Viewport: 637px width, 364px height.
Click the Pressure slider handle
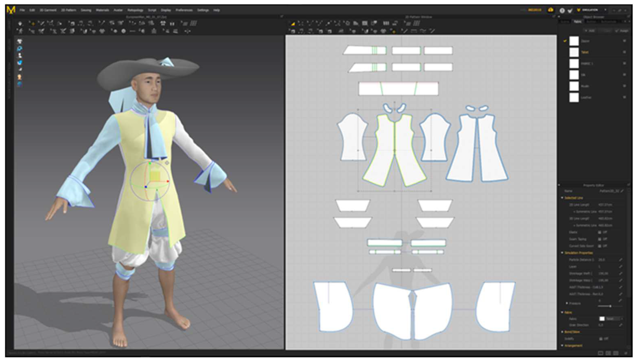click(610, 306)
